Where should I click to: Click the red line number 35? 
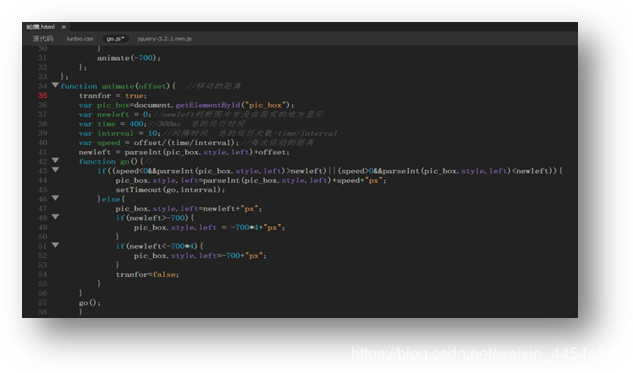coord(43,96)
